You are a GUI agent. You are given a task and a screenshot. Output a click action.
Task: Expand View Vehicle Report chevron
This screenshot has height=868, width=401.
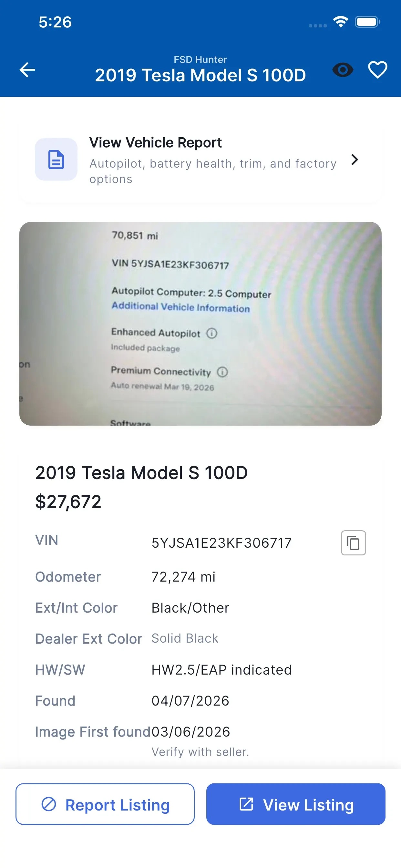[x=354, y=160]
